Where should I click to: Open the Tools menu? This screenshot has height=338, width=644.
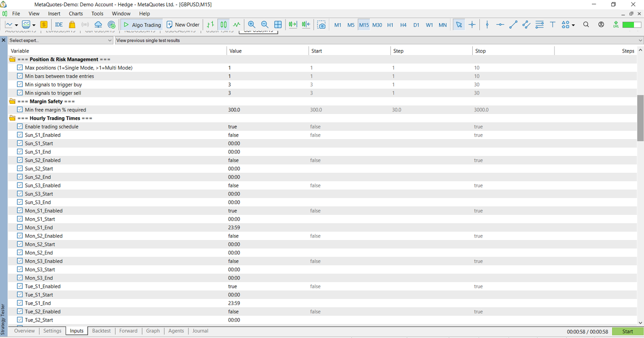[97, 13]
